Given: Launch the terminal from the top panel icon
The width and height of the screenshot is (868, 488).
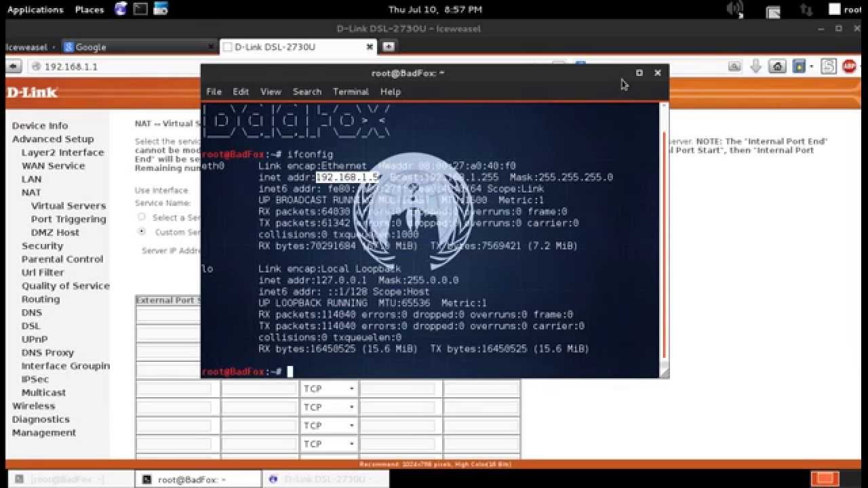Looking at the screenshot, I should (140, 9).
